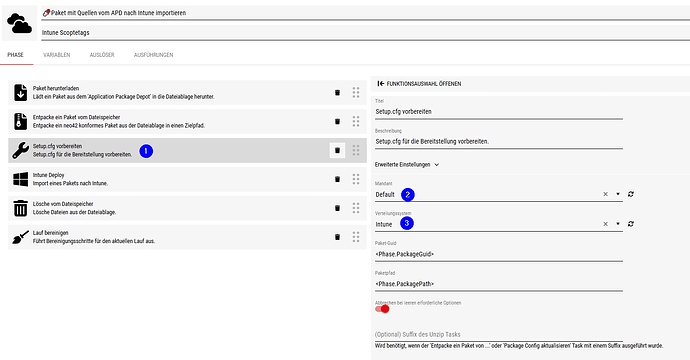Click the drag handle of 'Setup.cfg vorbereiten'
690x360 pixels.
pos(356,151)
